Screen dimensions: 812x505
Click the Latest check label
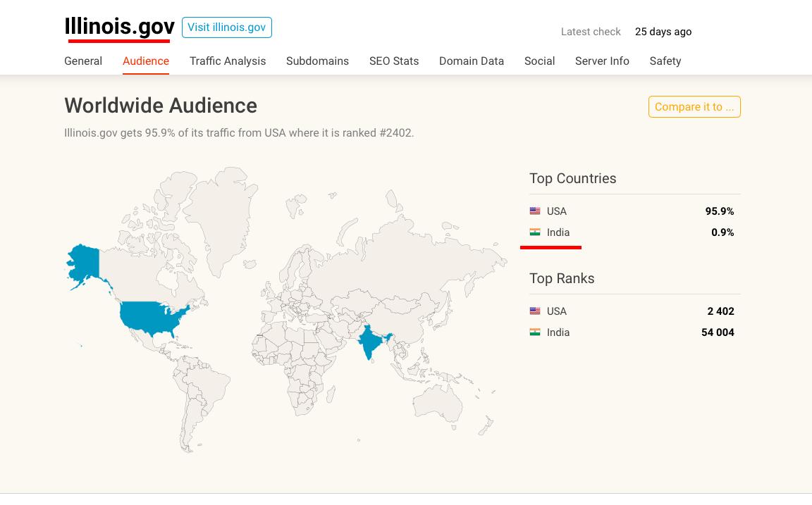(591, 32)
